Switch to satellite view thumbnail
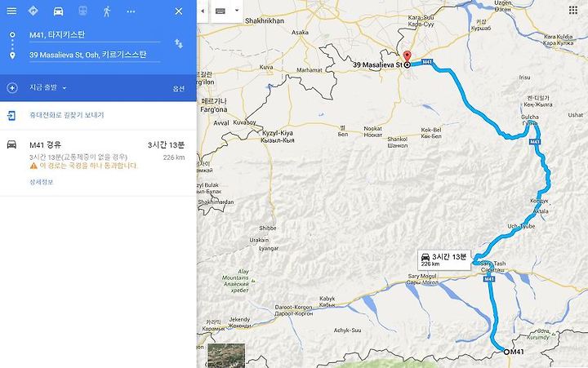Screen dimensions: 588x368 (226, 355)
